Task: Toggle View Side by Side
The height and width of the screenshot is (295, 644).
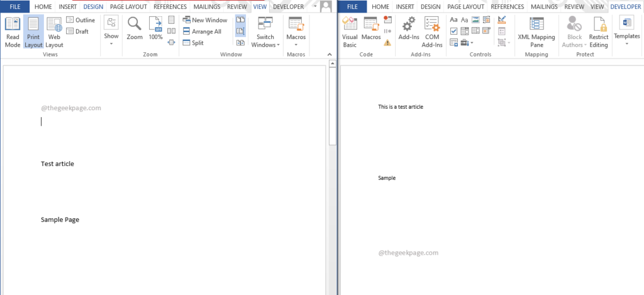Action: 240,19
